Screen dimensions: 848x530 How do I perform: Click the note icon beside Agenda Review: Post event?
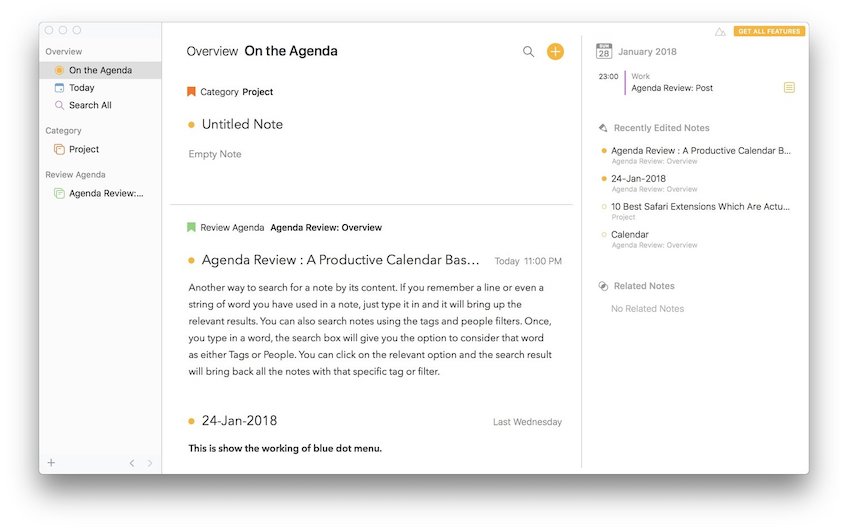tap(789, 88)
